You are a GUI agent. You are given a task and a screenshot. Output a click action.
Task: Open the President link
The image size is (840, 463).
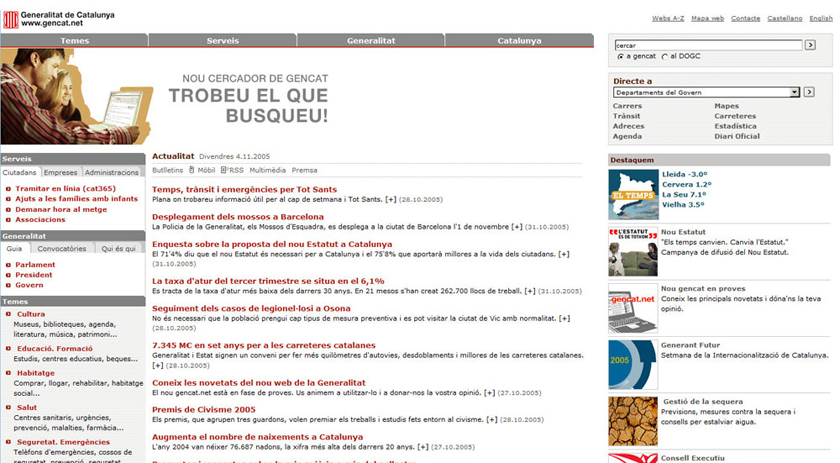(34, 274)
